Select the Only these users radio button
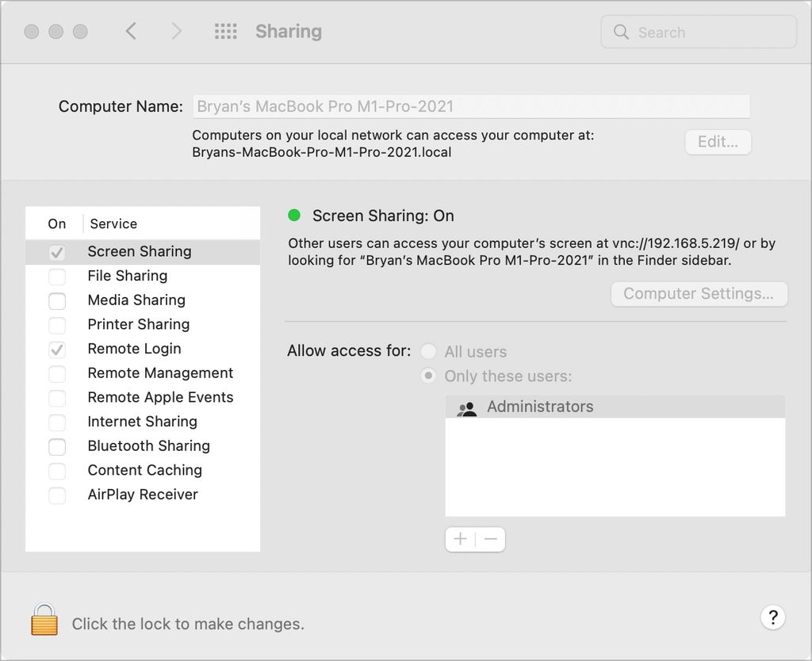Image resolution: width=812 pixels, height=661 pixels. pyautogui.click(x=428, y=376)
